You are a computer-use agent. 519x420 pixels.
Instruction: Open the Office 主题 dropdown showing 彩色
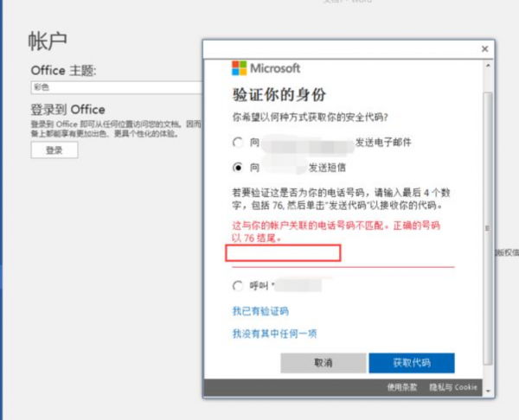point(117,87)
